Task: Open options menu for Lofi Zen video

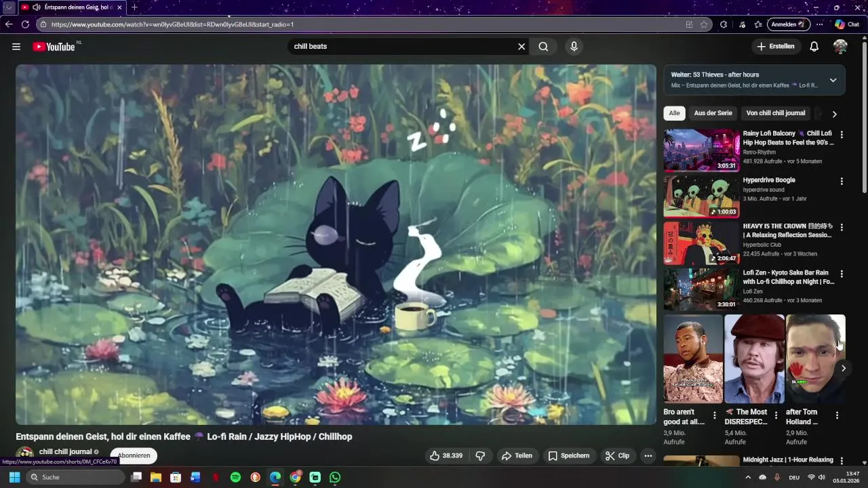Action: coord(842,274)
